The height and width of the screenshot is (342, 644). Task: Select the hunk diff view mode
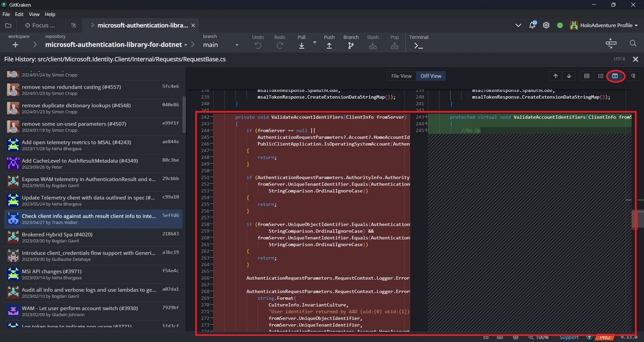pos(587,76)
